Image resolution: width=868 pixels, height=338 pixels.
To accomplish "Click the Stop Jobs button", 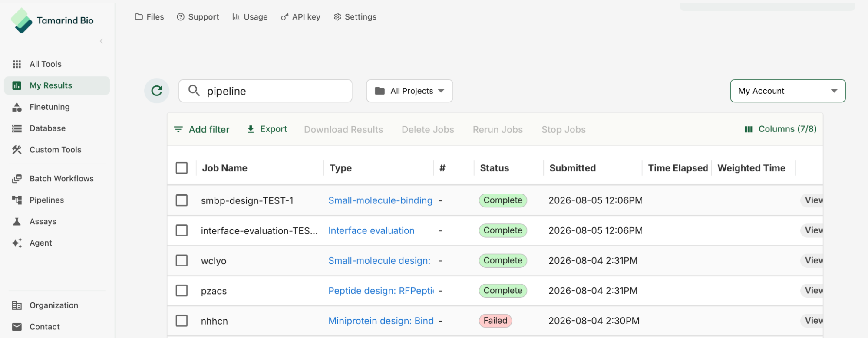I will pos(564,130).
